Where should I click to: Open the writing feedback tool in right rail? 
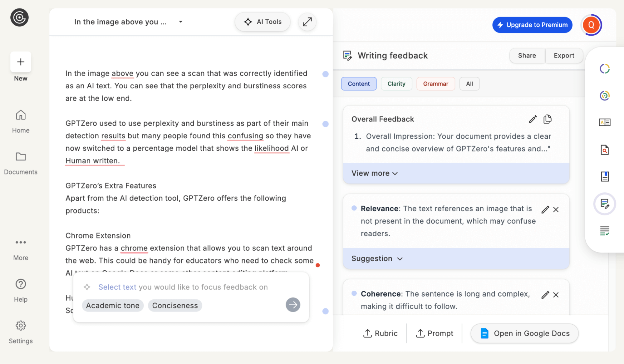(x=605, y=204)
